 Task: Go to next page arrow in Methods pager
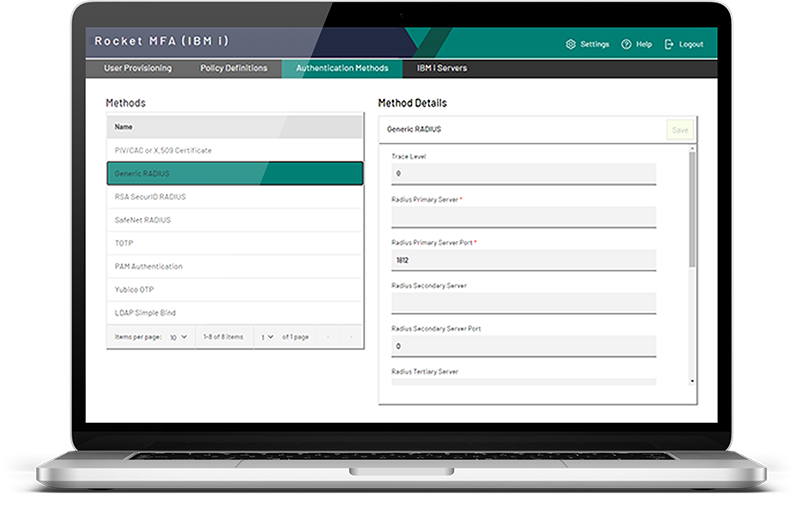click(351, 337)
